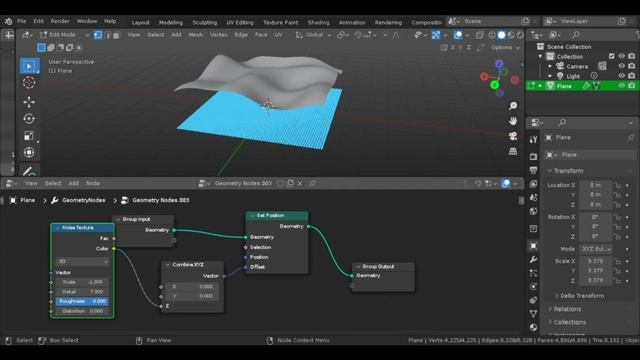Click the green Y axis gizmo ball
The image size is (640, 360).
(495, 85)
